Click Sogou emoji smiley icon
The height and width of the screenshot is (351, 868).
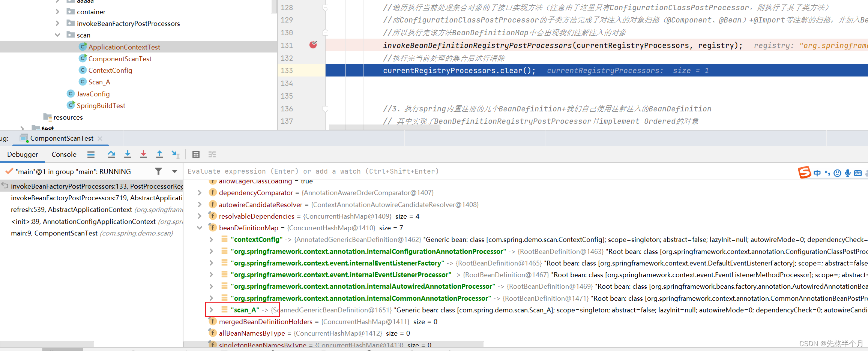837,173
